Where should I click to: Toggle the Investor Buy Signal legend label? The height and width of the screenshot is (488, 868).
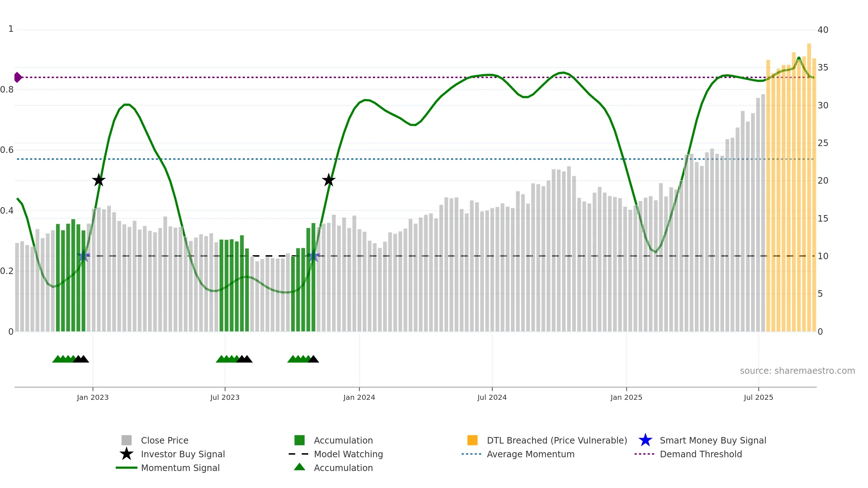(183, 454)
